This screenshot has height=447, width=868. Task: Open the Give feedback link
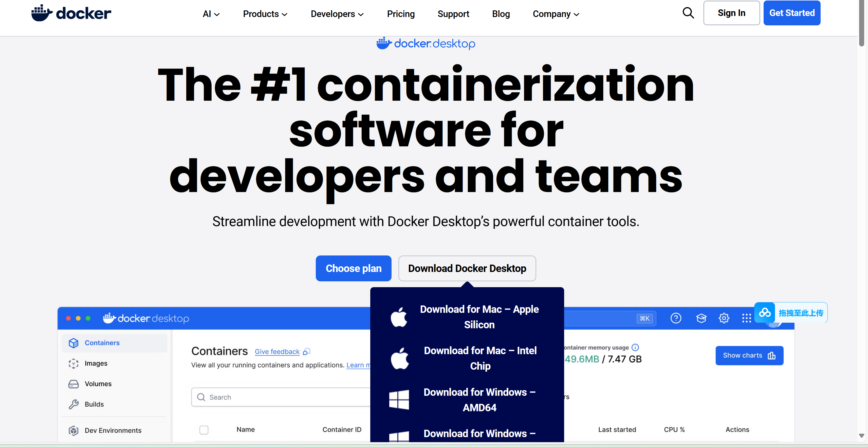[x=277, y=352]
